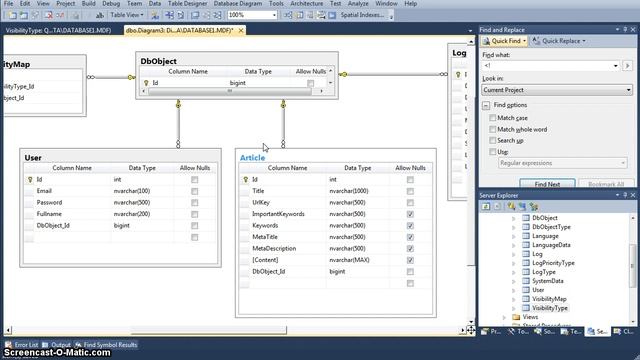The width and height of the screenshot is (640, 360).
Task: Enable the Search up checkbox
Action: coord(493,140)
